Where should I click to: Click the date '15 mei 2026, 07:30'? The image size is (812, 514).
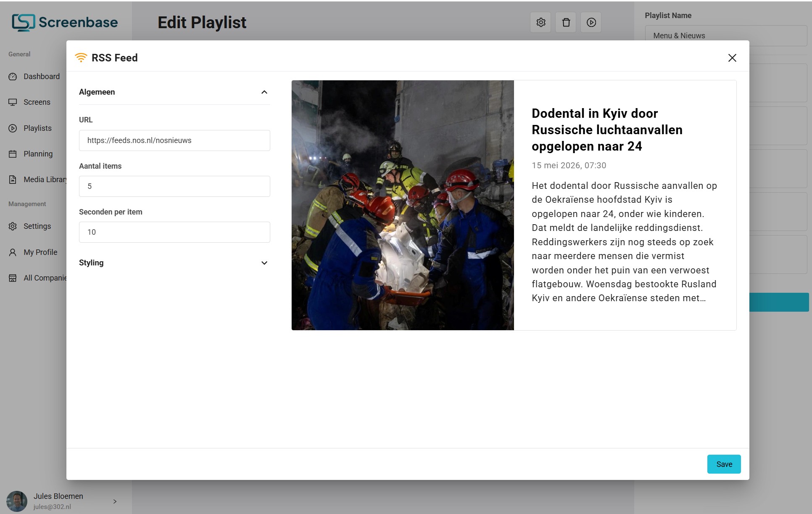click(x=569, y=165)
